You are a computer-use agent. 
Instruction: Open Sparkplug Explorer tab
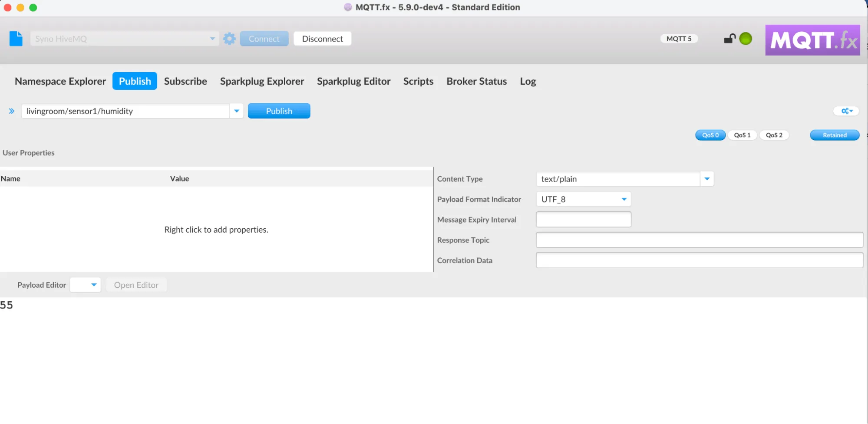coord(262,81)
